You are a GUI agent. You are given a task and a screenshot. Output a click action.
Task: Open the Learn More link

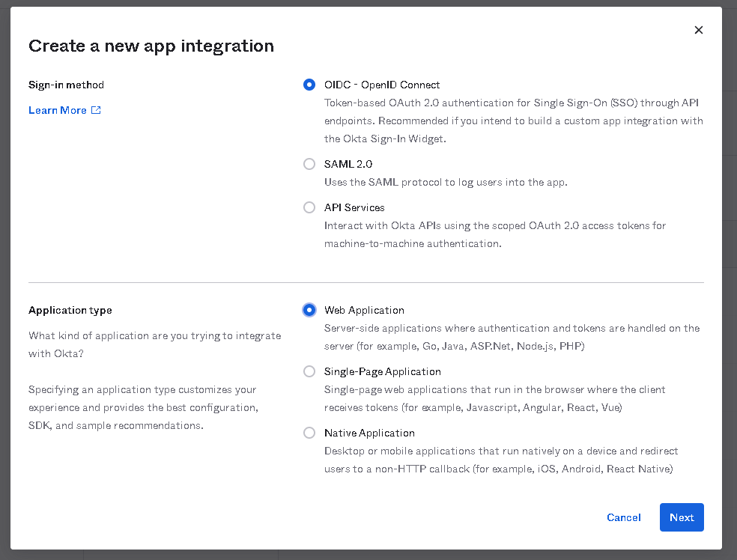point(58,110)
